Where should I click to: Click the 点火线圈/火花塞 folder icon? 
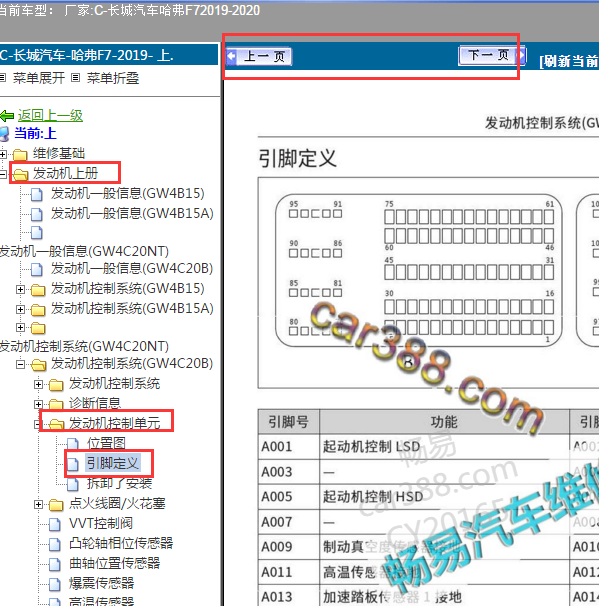point(56,504)
